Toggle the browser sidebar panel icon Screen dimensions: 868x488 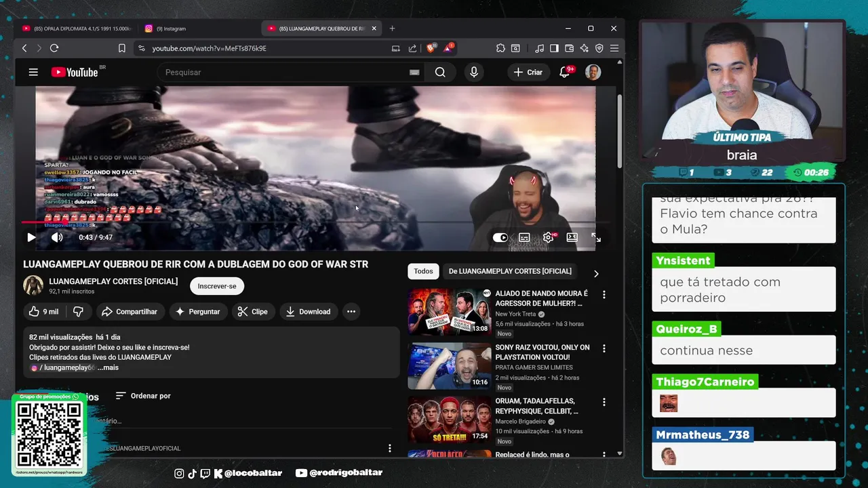coord(554,48)
